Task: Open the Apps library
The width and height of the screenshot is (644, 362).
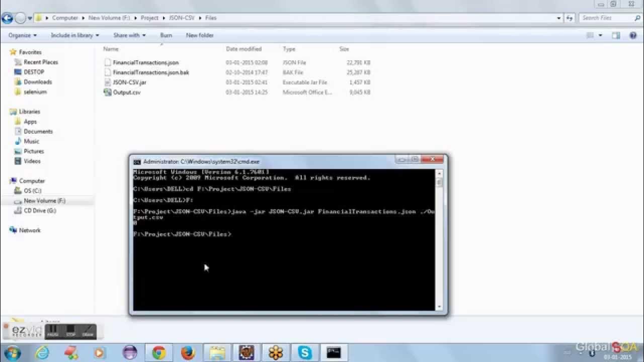Action: [30, 121]
